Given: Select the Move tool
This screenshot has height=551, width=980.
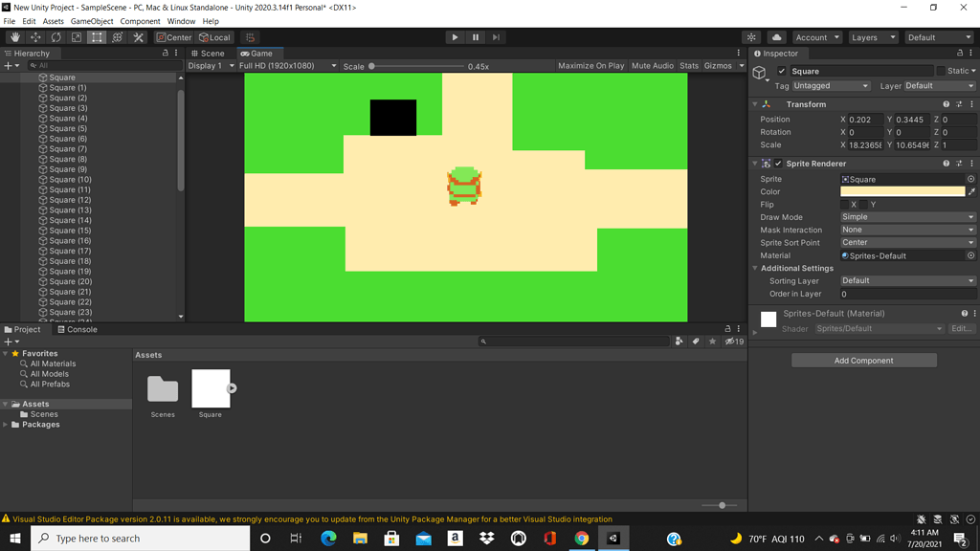Looking at the screenshot, I should (35, 36).
